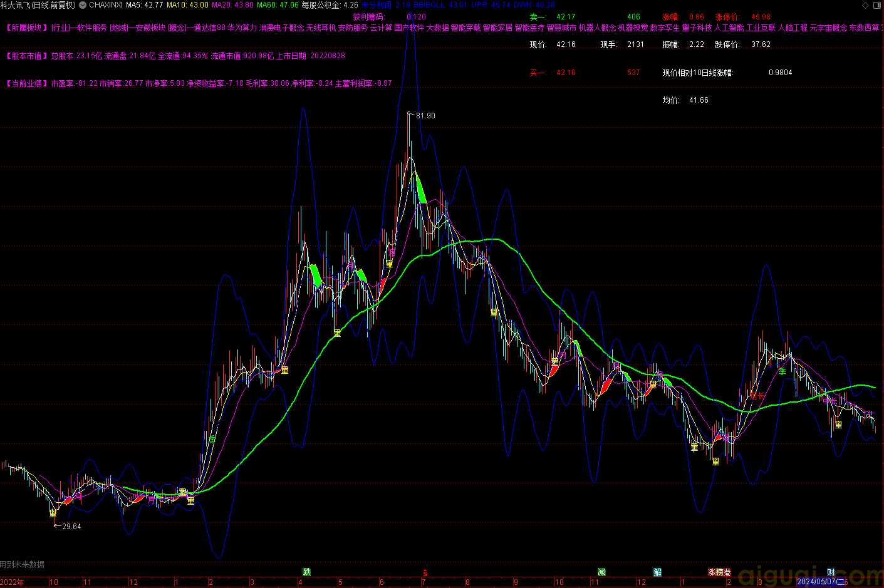
Task: Toggle the side panel icon at top right
Action: click(878, 5)
